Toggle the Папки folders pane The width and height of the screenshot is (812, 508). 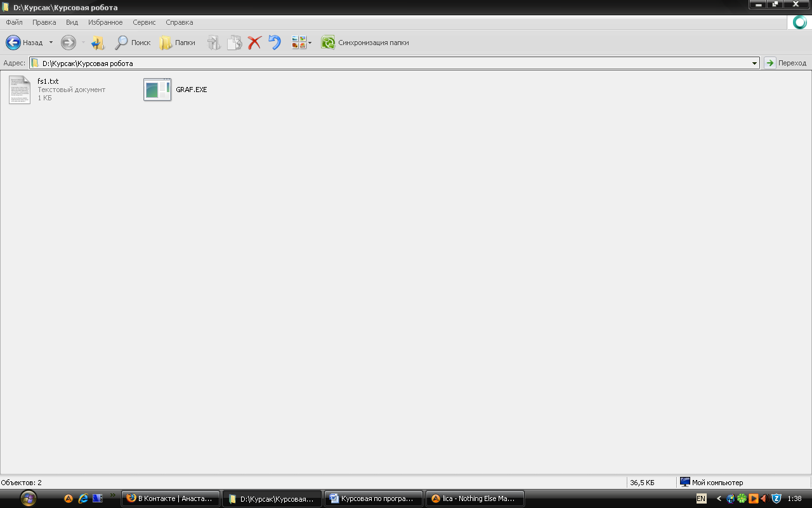point(177,43)
